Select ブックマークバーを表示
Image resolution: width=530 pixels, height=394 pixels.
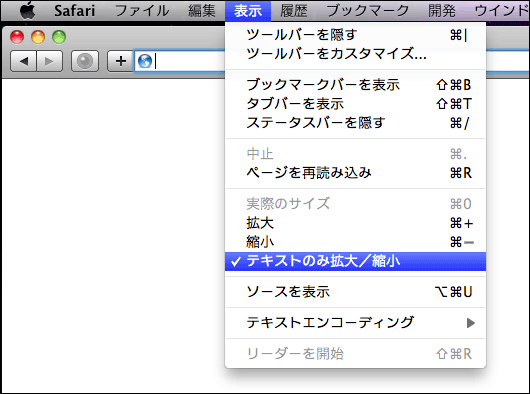coord(356,85)
